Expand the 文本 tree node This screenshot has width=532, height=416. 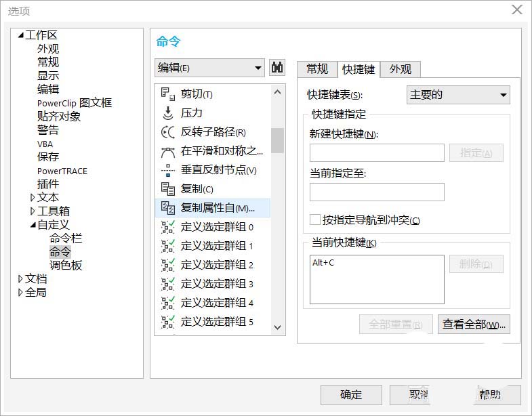[x=33, y=198]
